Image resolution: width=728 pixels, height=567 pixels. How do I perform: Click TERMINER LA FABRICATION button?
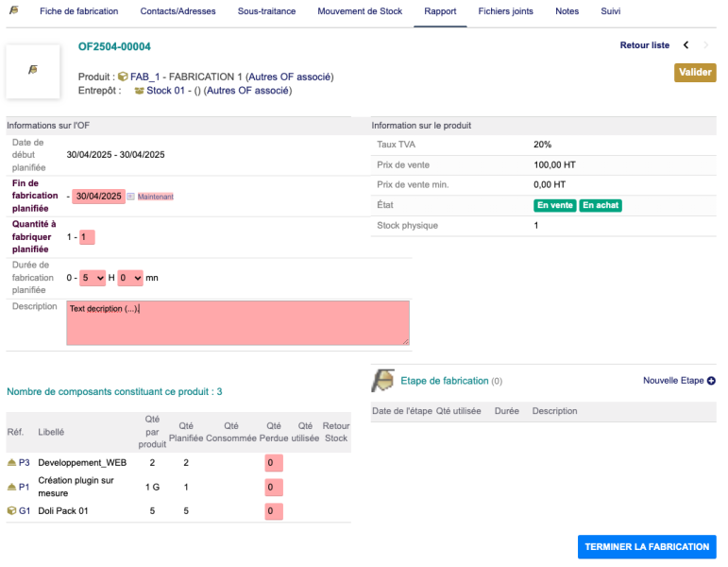(x=647, y=547)
